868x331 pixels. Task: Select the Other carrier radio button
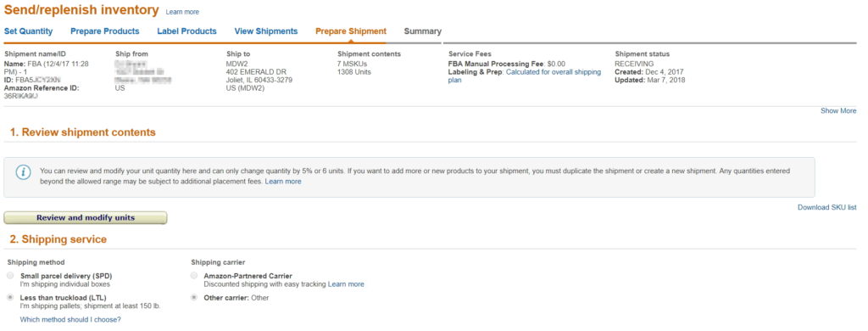pos(194,298)
